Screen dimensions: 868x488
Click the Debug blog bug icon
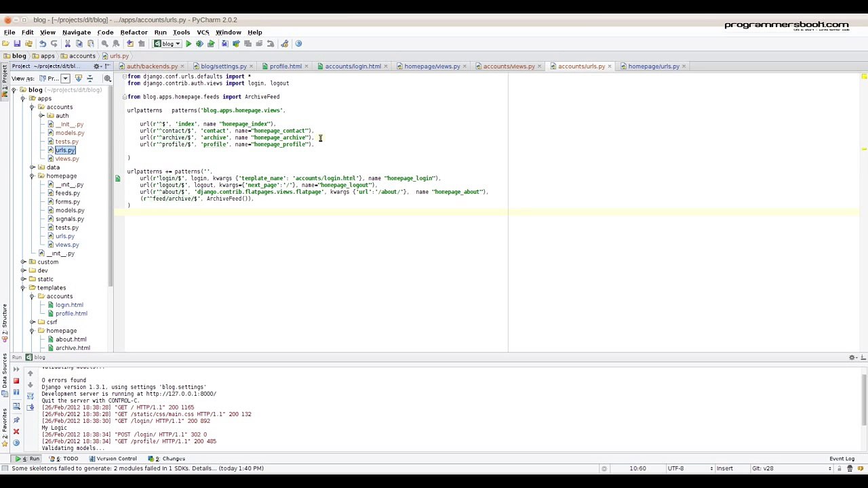tap(199, 44)
